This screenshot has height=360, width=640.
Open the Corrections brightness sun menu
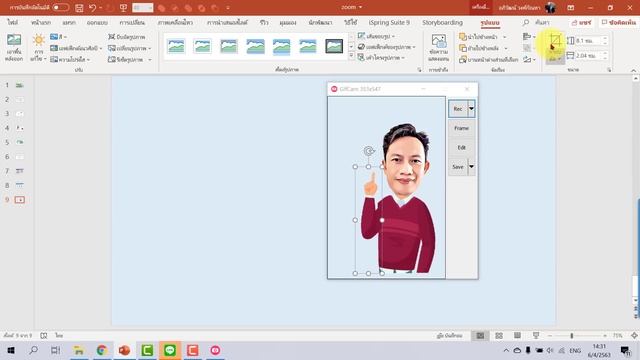pyautogui.click(x=39, y=48)
